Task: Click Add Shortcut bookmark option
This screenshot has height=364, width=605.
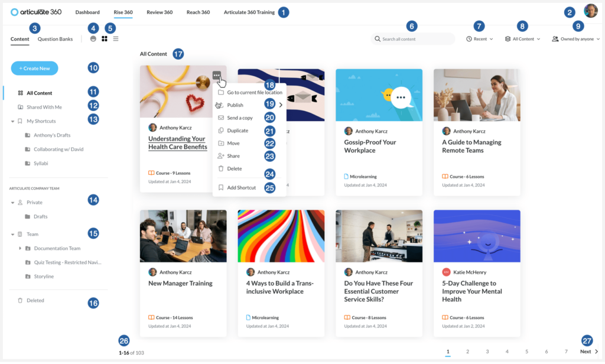Action: 241,187
